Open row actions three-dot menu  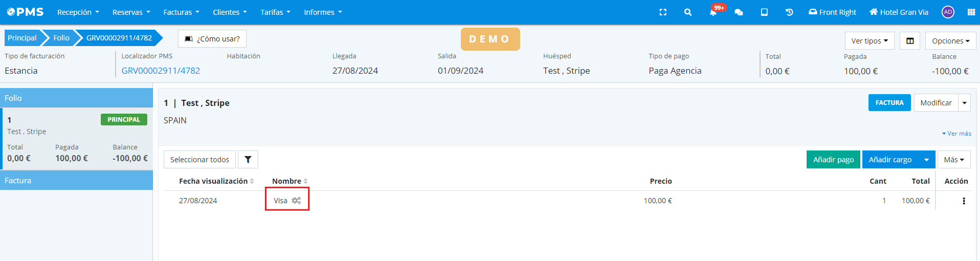tap(964, 201)
